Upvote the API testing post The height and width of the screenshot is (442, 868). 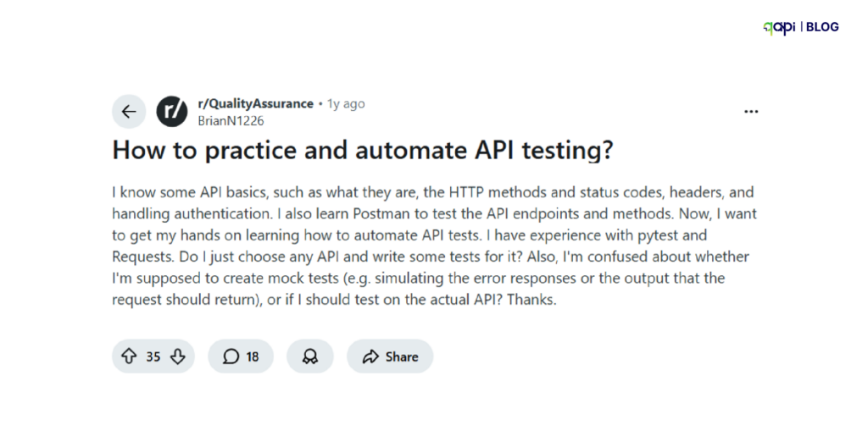coord(129,356)
